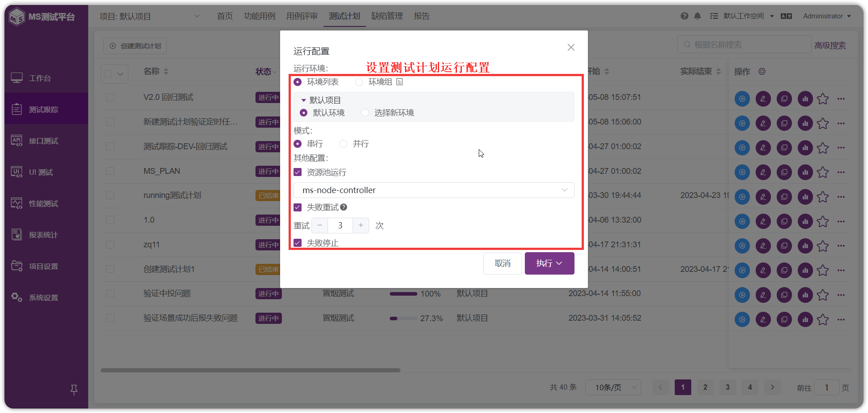Switch to the 缺陷管理 tab
This screenshot has width=868, height=413.
tap(387, 16)
